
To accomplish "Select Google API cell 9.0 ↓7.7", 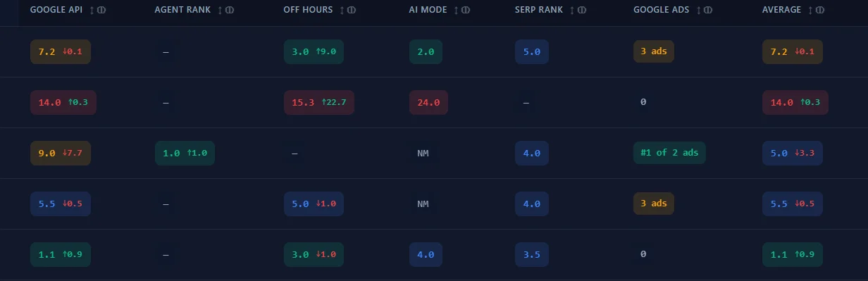I will 61,153.
